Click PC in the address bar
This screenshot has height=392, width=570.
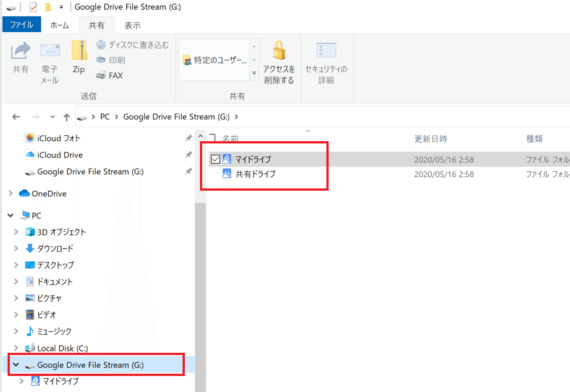105,117
